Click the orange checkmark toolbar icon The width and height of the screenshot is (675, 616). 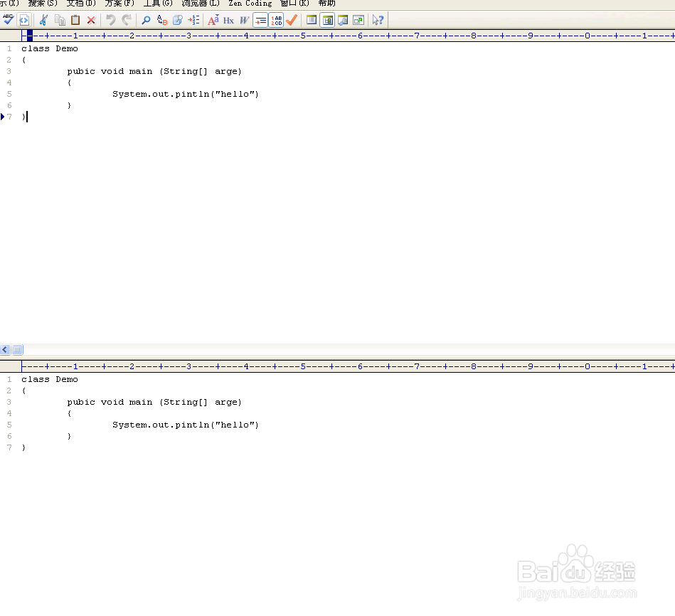click(x=292, y=20)
